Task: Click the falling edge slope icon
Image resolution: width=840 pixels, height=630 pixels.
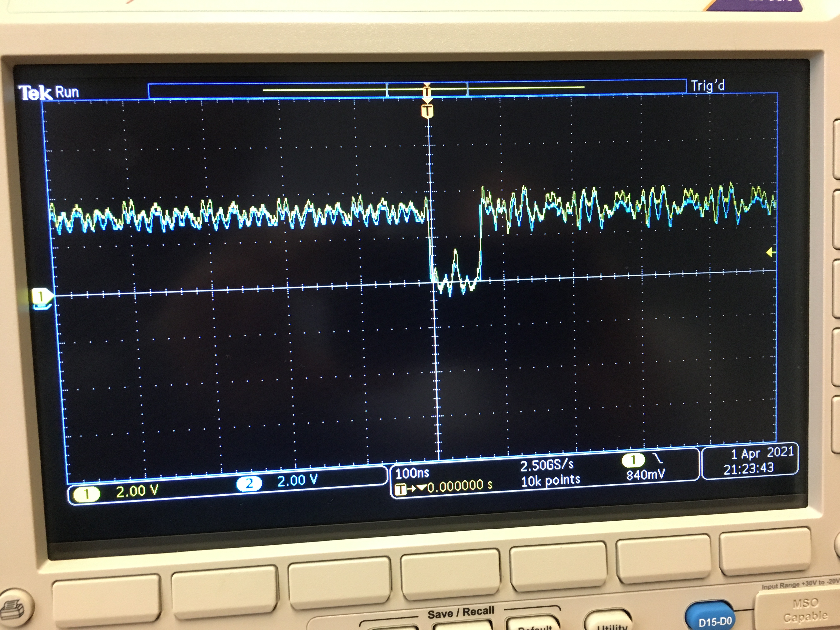Action: [x=658, y=458]
